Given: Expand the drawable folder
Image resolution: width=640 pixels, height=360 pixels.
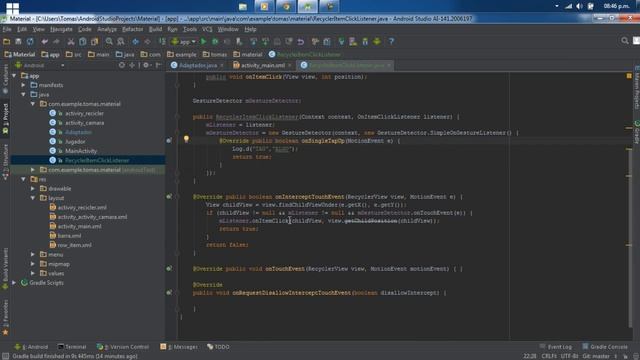Looking at the screenshot, I should click(x=33, y=189).
